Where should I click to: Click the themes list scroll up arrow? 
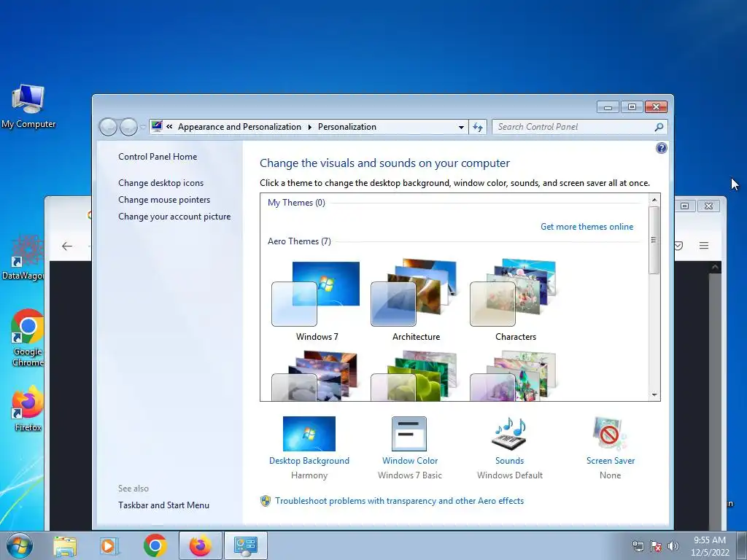coord(654,200)
